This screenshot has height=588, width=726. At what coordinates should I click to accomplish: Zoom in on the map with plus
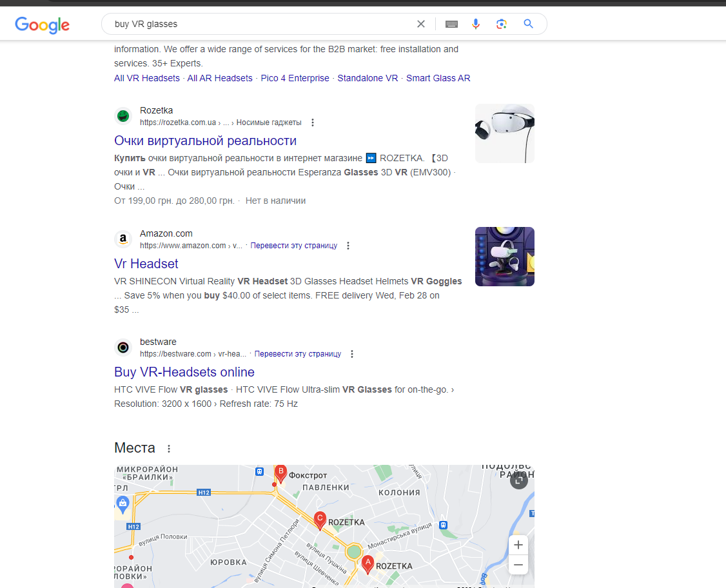click(x=518, y=545)
